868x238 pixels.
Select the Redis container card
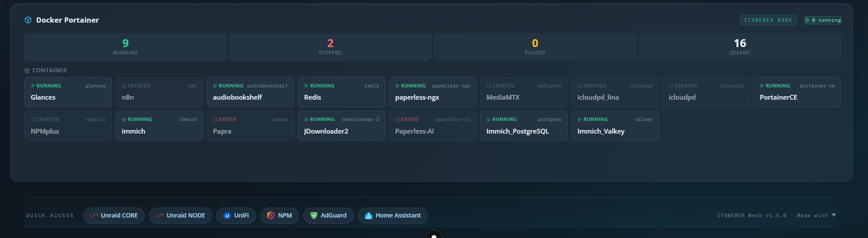[341, 92]
